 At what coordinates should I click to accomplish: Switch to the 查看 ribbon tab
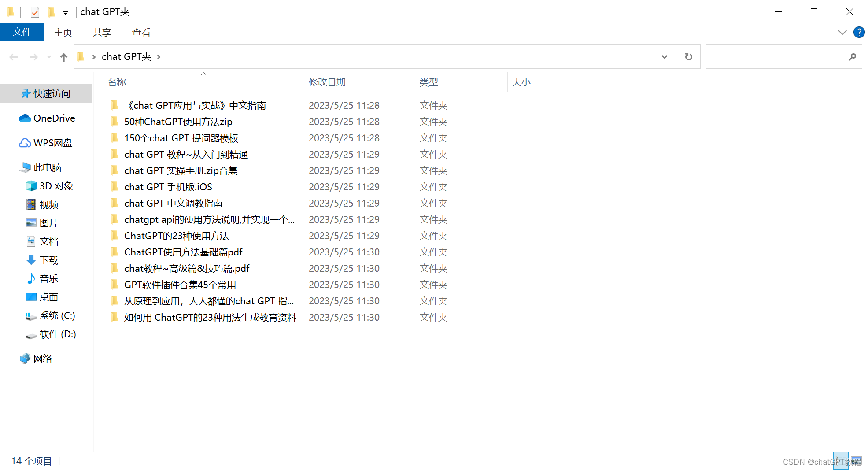click(141, 32)
